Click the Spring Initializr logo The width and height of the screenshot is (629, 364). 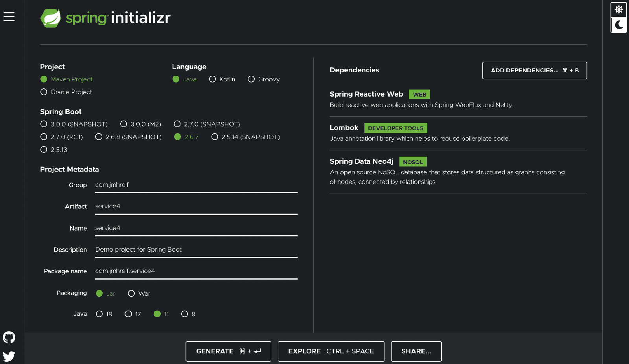[105, 18]
